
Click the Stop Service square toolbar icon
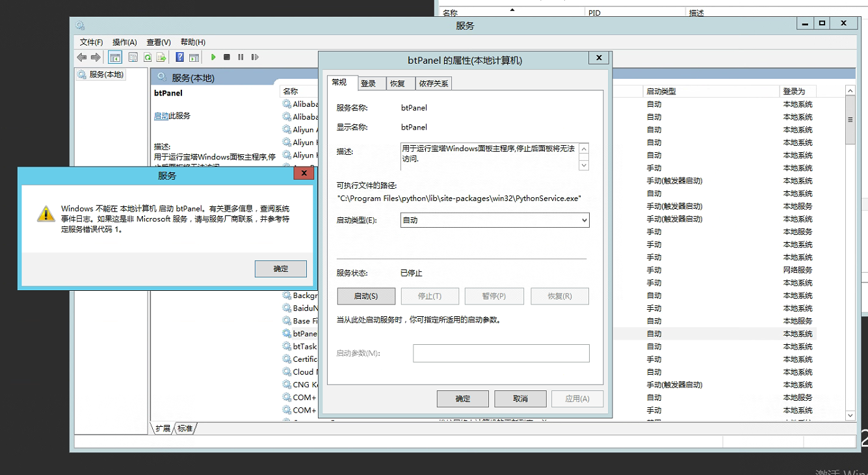click(227, 57)
